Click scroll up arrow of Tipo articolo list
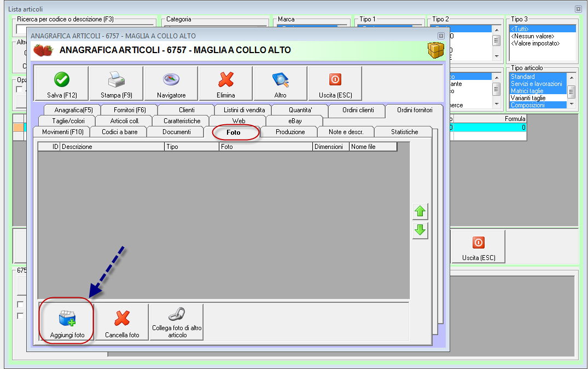The height and width of the screenshot is (369, 588). click(572, 78)
